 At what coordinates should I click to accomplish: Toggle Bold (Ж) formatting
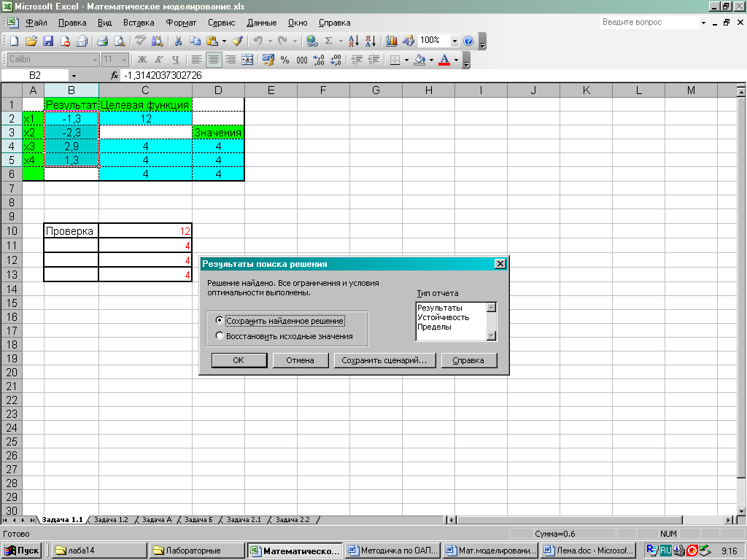[x=142, y=60]
